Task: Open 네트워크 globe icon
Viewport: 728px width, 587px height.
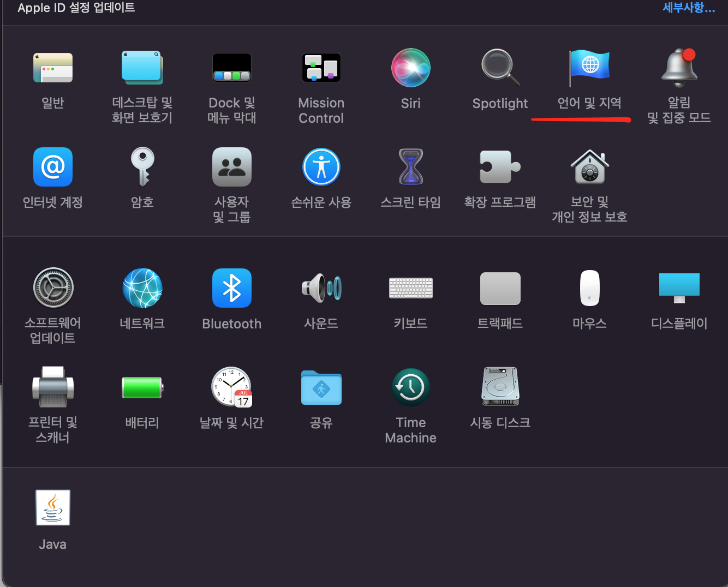Action: click(142, 288)
